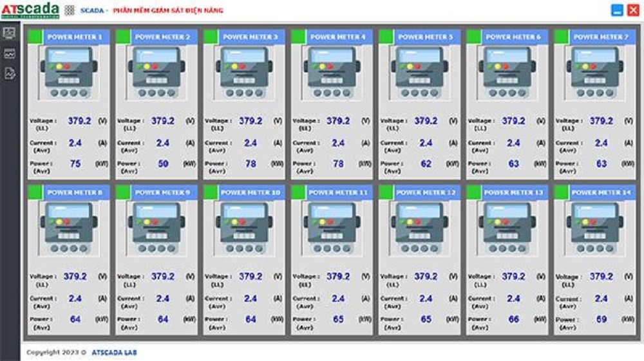Click the Power Meter 11 device image

tap(332, 228)
